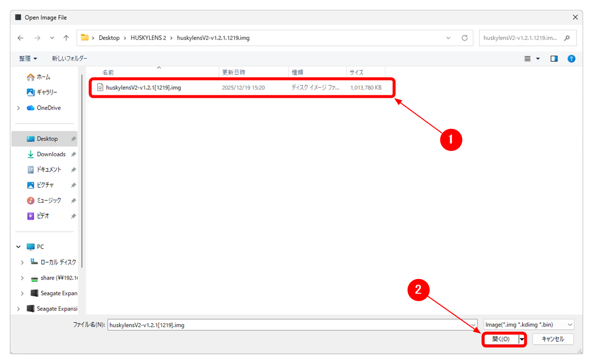593x364 pixels.
Task: Open the 整理 menu
Action: click(28, 59)
